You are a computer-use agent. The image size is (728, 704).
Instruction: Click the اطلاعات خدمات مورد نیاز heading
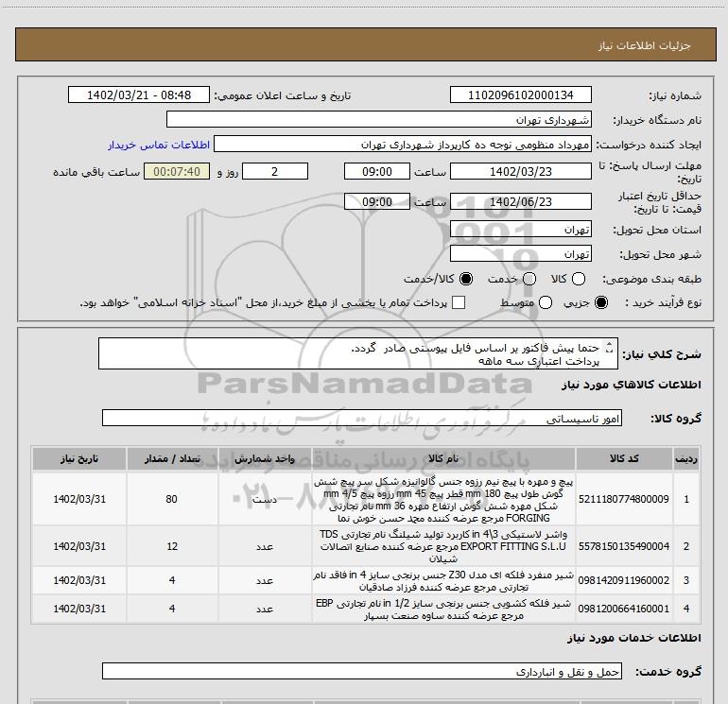634,638
